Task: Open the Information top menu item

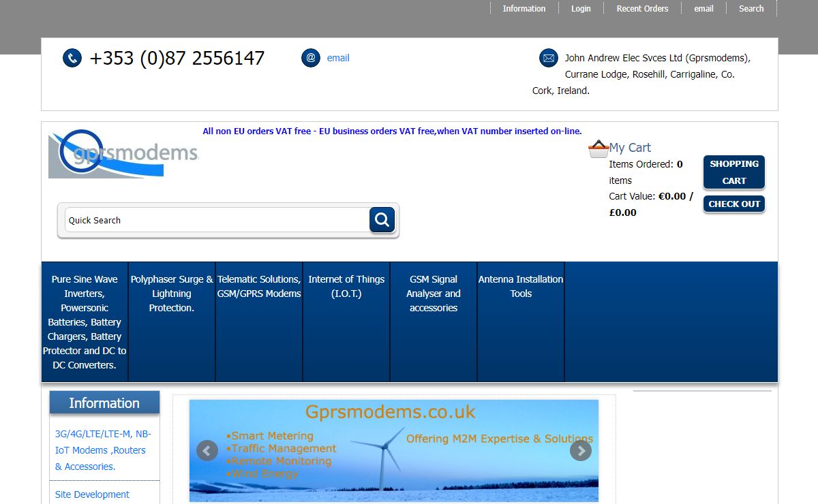Action: (x=524, y=9)
